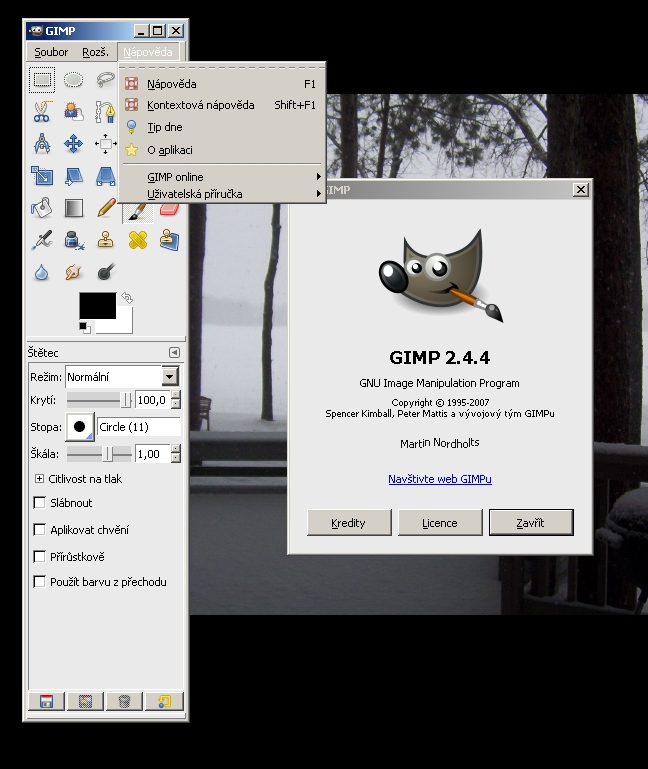648x769 pixels.
Task: Click reset tool options icon
Action: point(164,701)
